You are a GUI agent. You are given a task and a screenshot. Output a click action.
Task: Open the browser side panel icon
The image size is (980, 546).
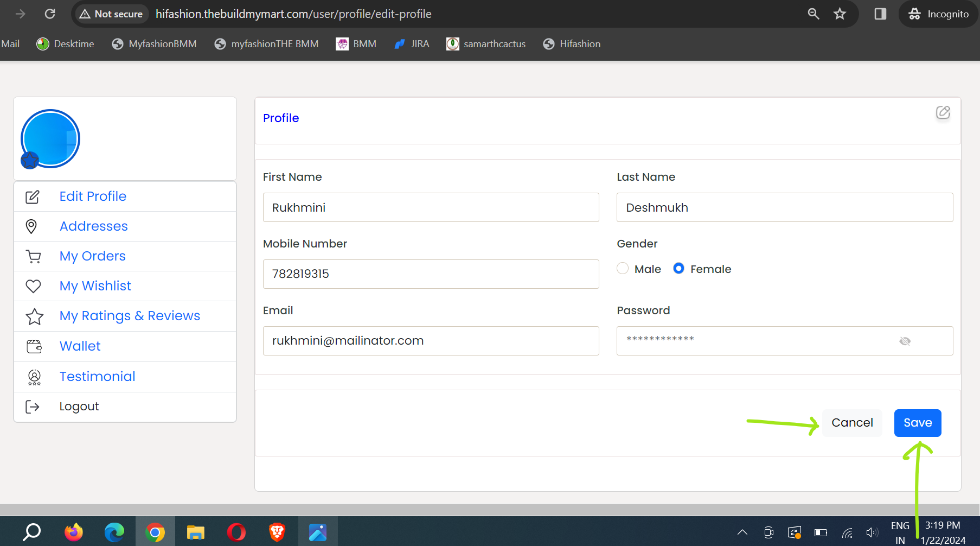click(x=880, y=14)
